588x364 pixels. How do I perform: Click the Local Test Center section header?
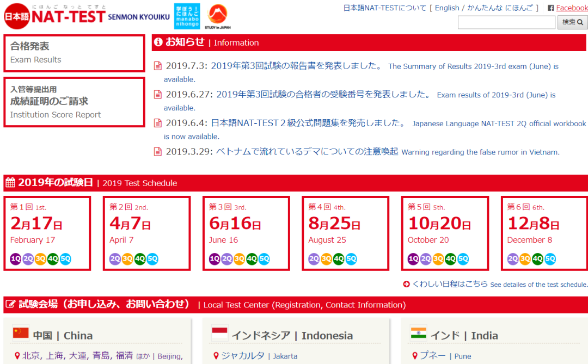(296, 304)
